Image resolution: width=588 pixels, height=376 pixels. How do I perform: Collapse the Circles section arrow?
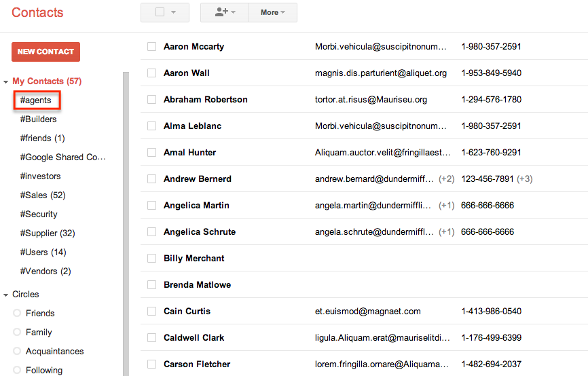click(5, 295)
